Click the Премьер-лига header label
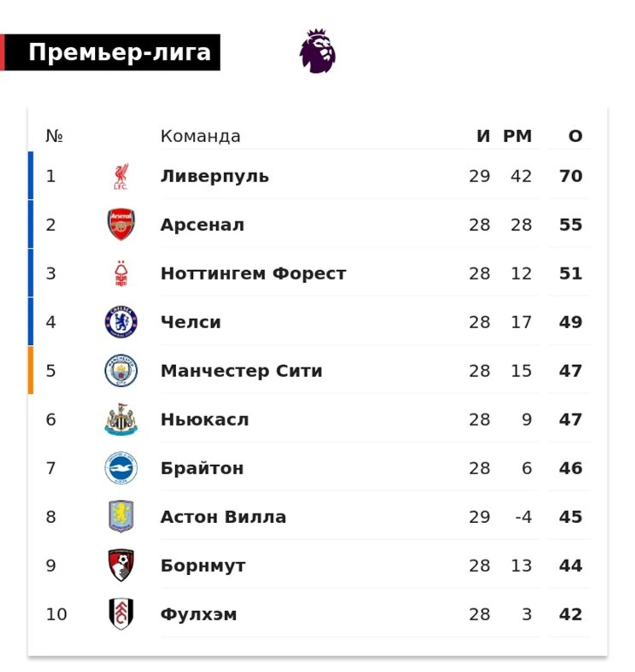 click(x=120, y=52)
